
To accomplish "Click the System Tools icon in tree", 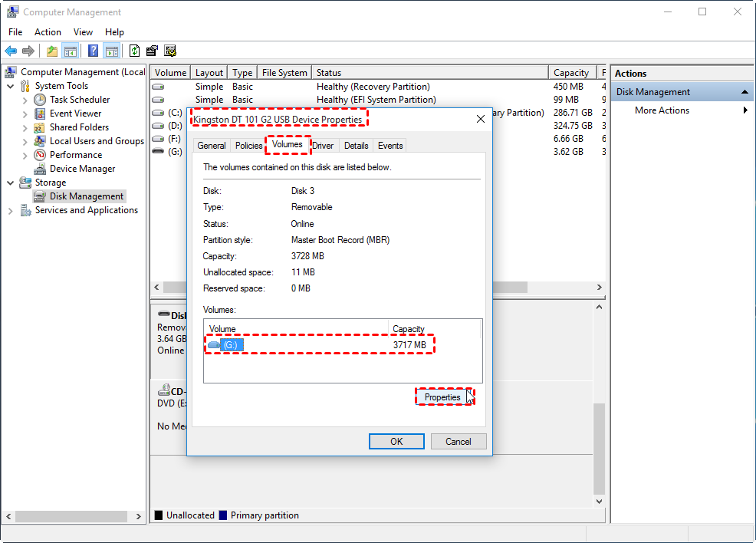I will click(25, 86).
